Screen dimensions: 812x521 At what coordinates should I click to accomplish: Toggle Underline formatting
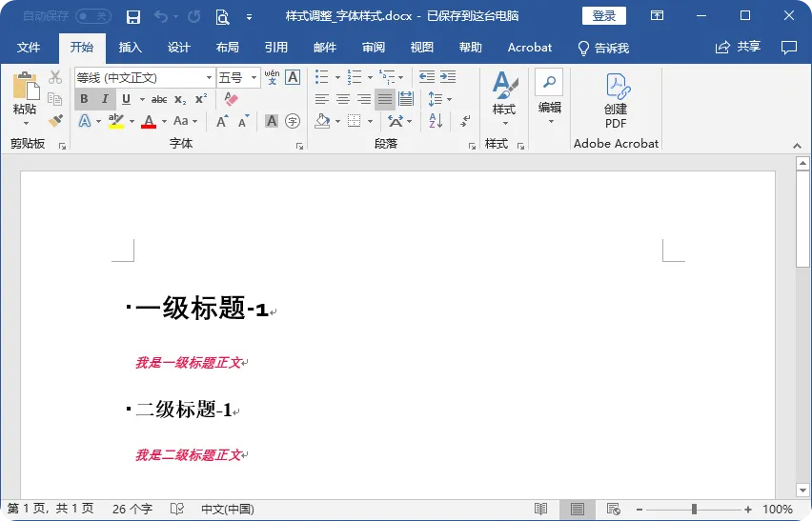click(x=127, y=99)
